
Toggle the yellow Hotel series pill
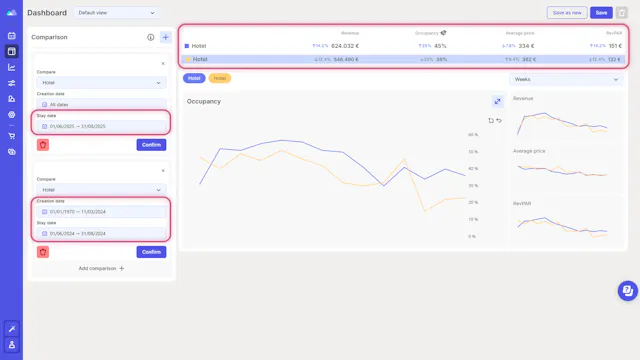220,78
